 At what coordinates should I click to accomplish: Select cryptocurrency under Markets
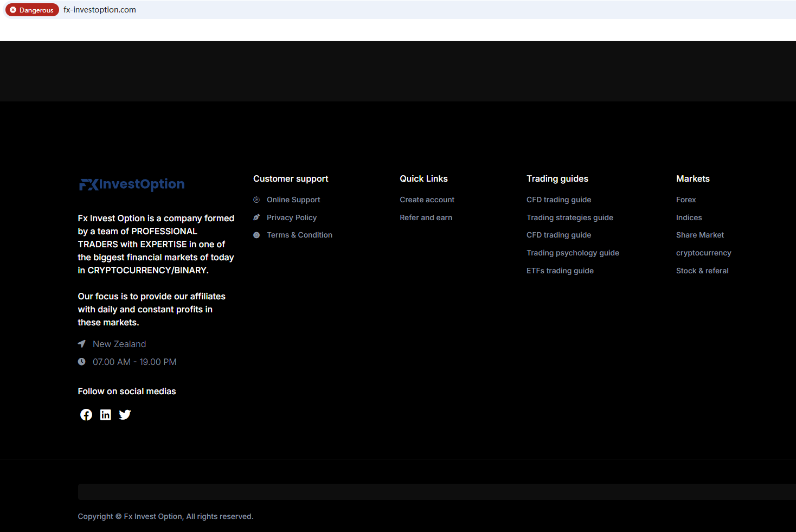(x=703, y=253)
